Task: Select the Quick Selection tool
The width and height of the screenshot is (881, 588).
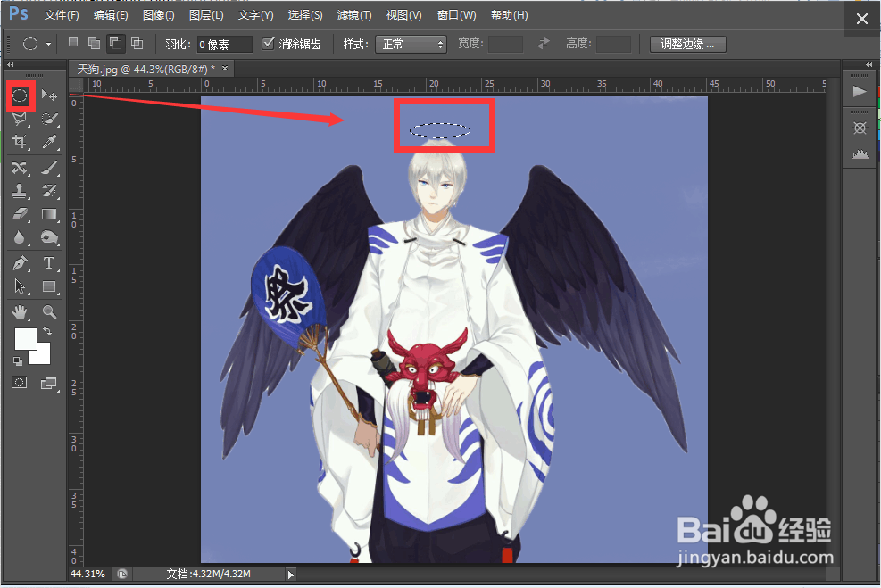Action: pos(49,119)
